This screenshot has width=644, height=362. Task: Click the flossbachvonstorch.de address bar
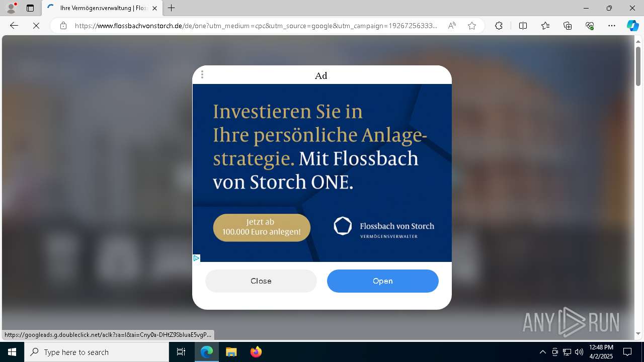(256, 26)
